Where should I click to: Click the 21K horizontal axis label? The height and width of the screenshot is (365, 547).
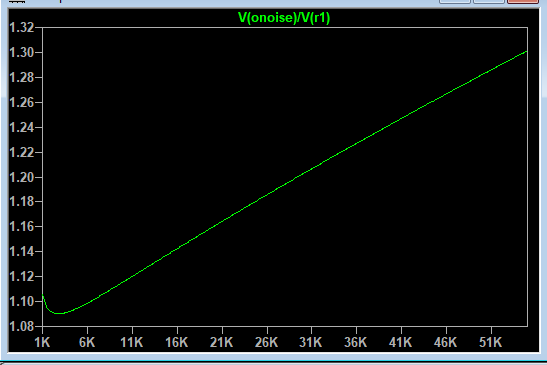click(x=222, y=342)
